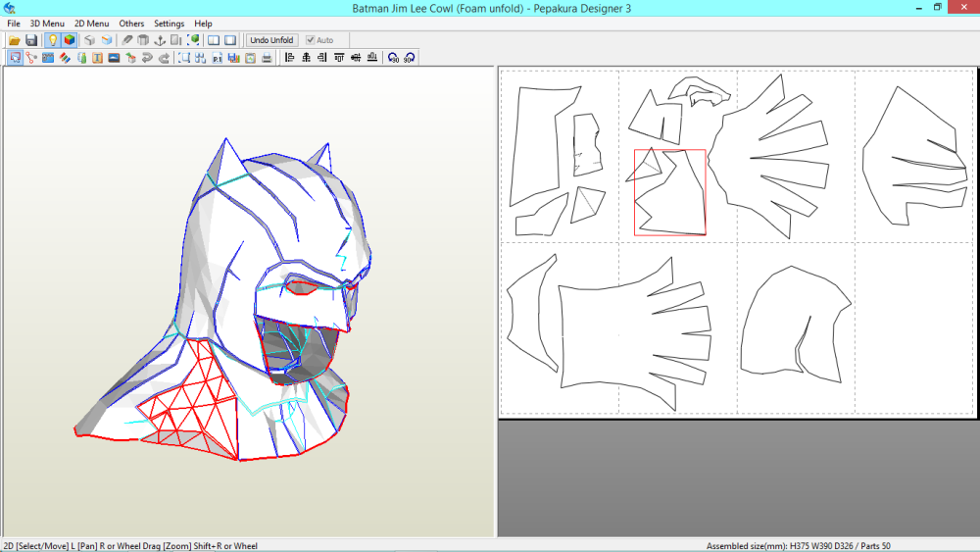Toggle the colored cube texture display
This screenshot has width=980, height=552.
click(x=70, y=40)
